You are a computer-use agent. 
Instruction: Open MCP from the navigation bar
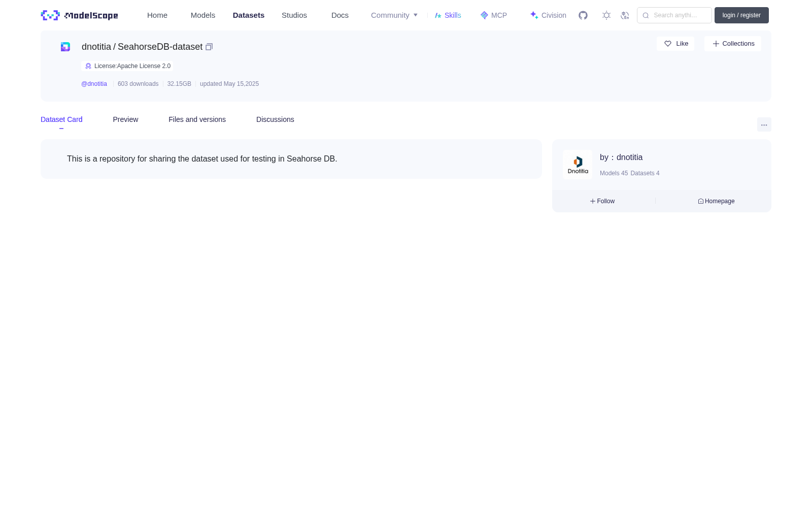[x=493, y=15]
